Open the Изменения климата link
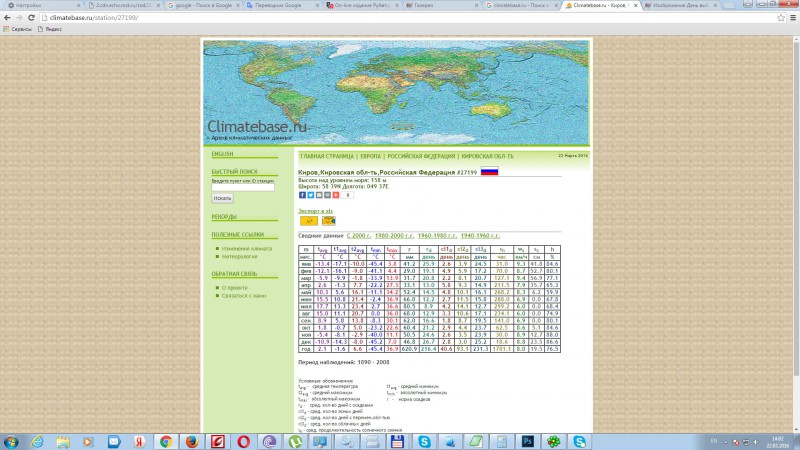800x450 pixels. click(246, 248)
